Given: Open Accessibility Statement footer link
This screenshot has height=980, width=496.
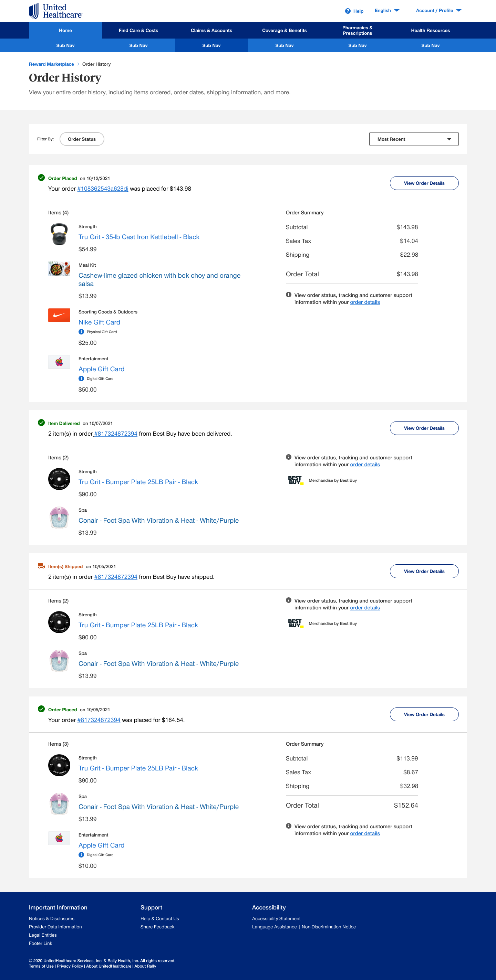Looking at the screenshot, I should point(276,918).
